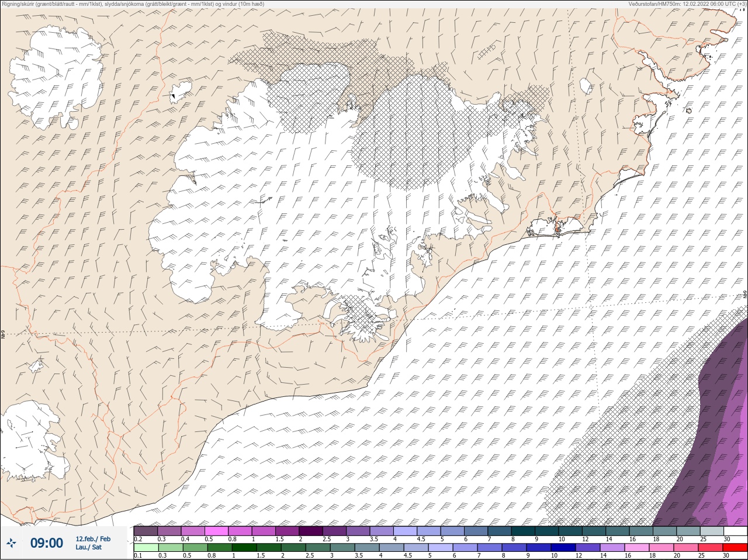Pick the upper legend swatch between 25 and 30
This screenshot has width=748, height=560.
coord(712,531)
